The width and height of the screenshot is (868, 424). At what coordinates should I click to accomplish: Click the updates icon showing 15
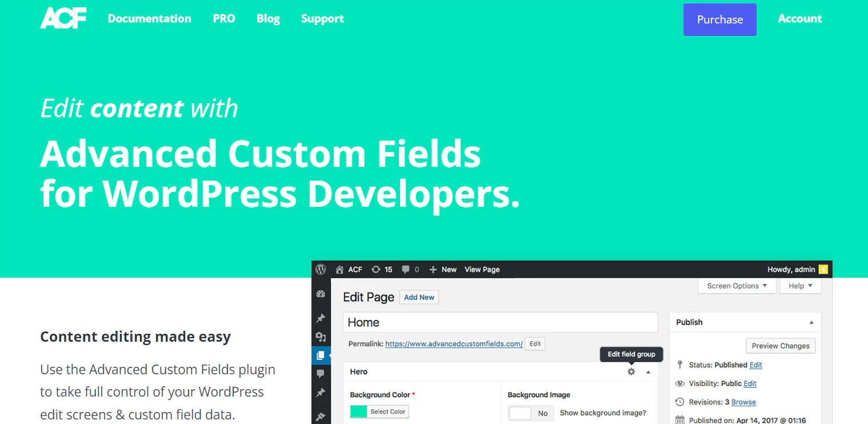(x=375, y=269)
